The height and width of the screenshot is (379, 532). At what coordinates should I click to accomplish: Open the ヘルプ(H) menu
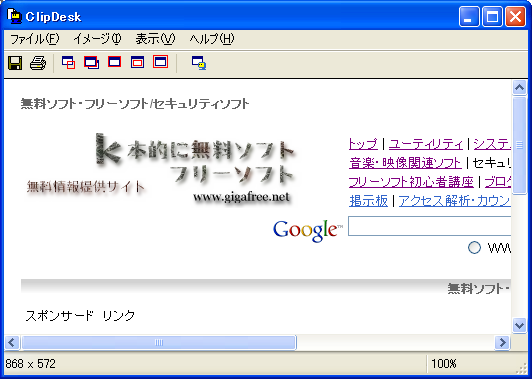(212, 39)
